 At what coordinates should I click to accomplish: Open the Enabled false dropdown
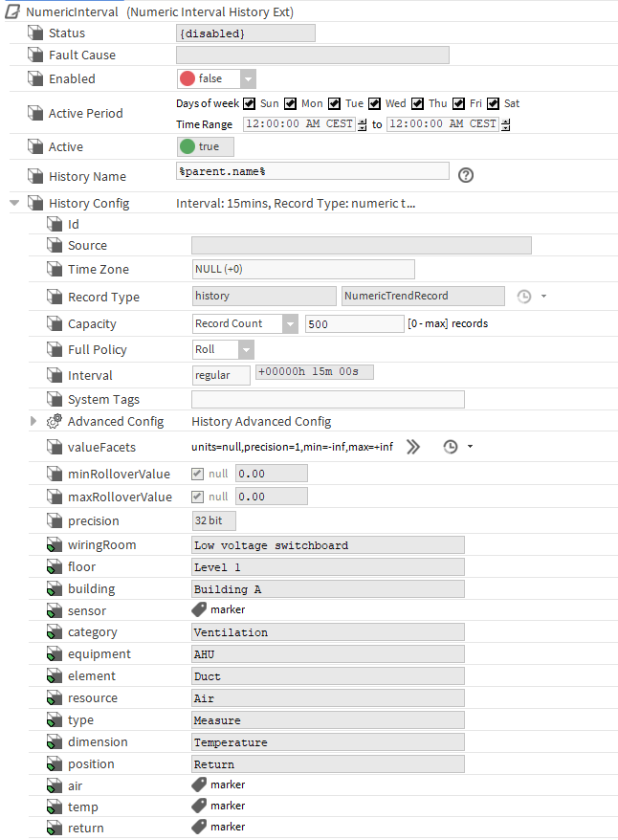[x=248, y=79]
